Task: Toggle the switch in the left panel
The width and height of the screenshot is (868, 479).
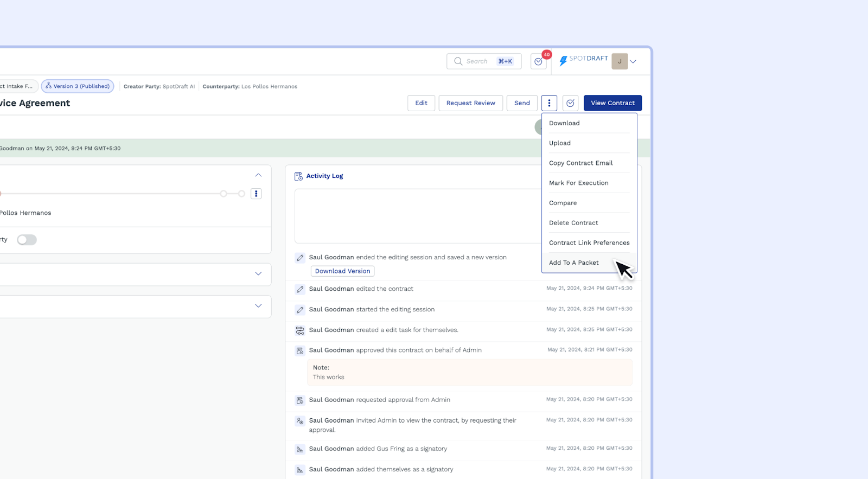Action: (x=27, y=240)
